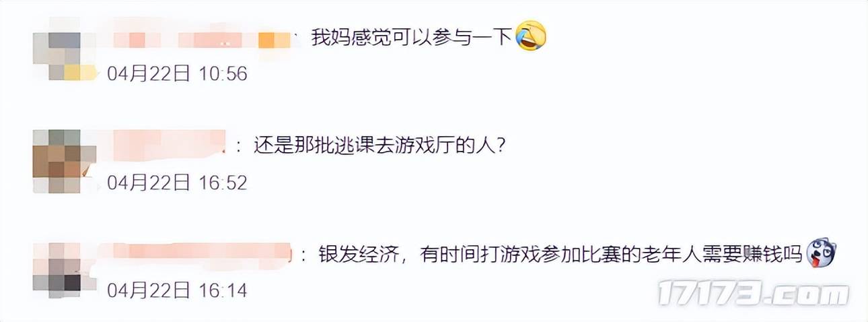Click the second commenter's blurred username

click(x=168, y=145)
